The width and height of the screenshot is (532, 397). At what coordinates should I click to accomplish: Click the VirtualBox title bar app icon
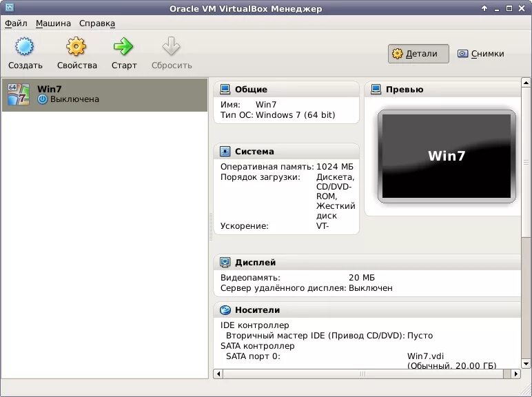pyautogui.click(x=9, y=7)
